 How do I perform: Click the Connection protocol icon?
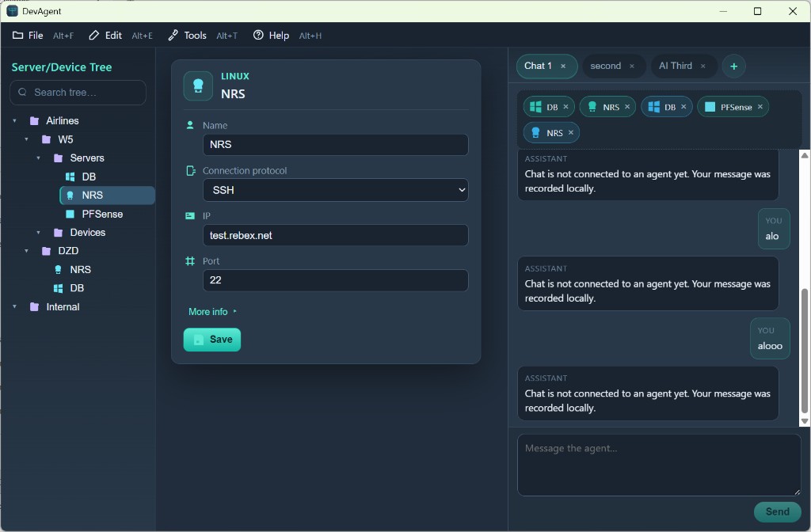point(190,171)
